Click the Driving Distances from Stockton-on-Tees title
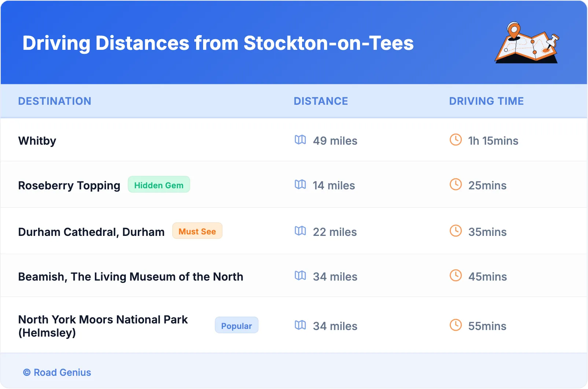 pyautogui.click(x=218, y=43)
